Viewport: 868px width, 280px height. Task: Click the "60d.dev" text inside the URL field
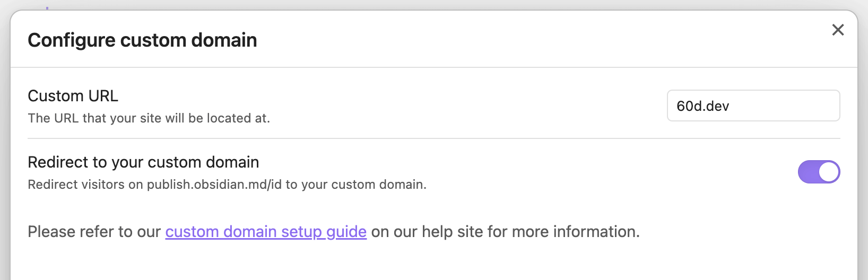tap(702, 106)
